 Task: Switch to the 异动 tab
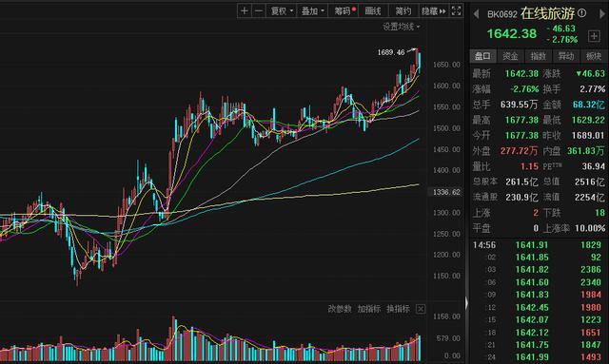coord(566,56)
